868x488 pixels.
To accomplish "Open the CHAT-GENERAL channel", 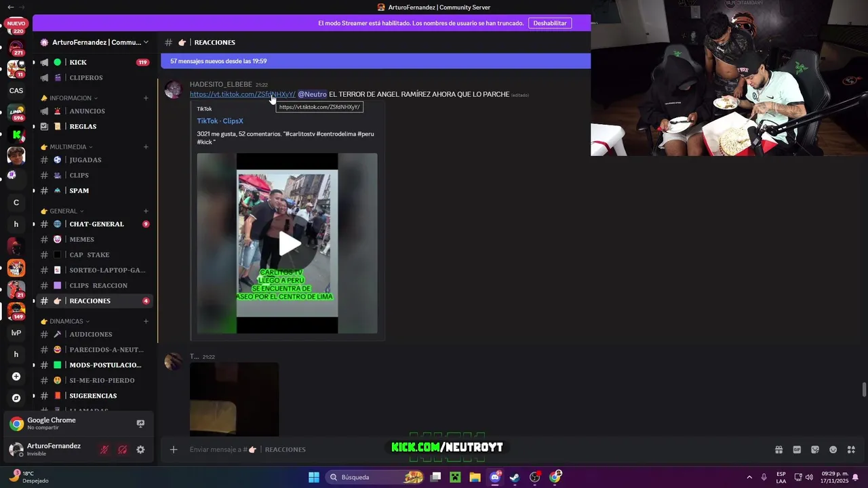I will [94, 224].
